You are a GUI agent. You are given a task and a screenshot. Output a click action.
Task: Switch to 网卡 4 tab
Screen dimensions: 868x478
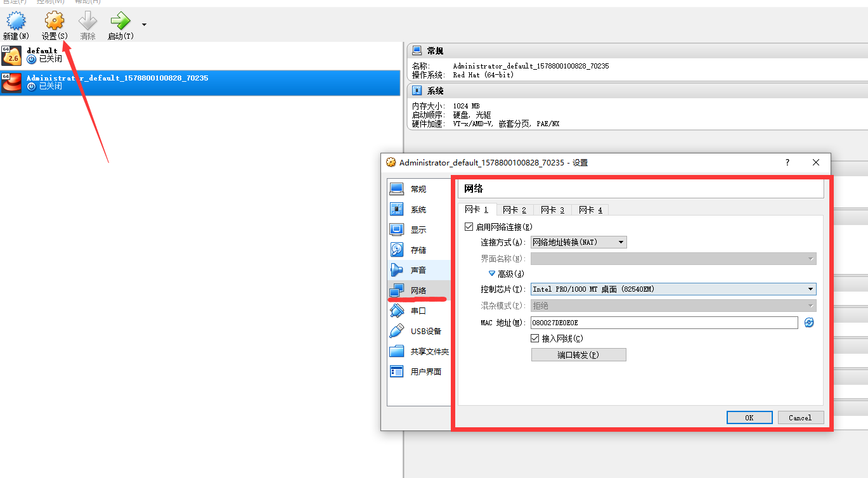[590, 210]
